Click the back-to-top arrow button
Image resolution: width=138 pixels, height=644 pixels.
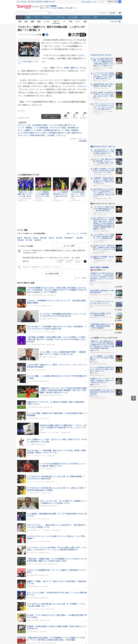[x=133, y=398]
